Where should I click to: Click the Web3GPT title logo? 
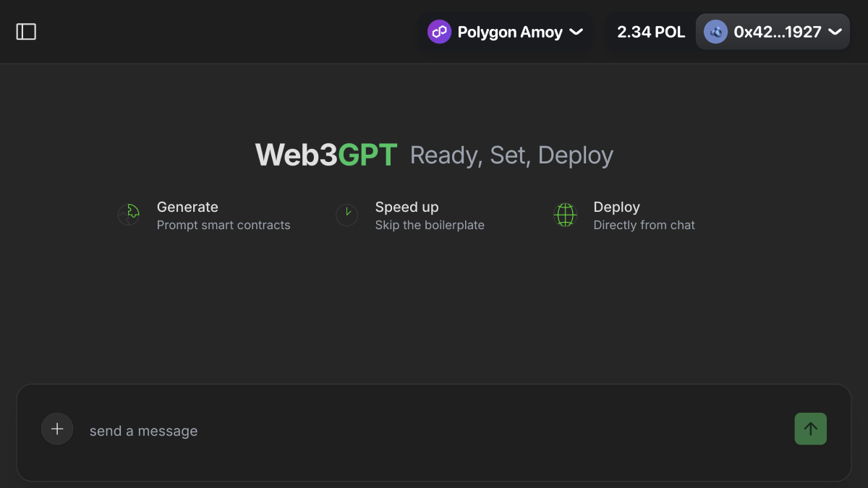(326, 155)
